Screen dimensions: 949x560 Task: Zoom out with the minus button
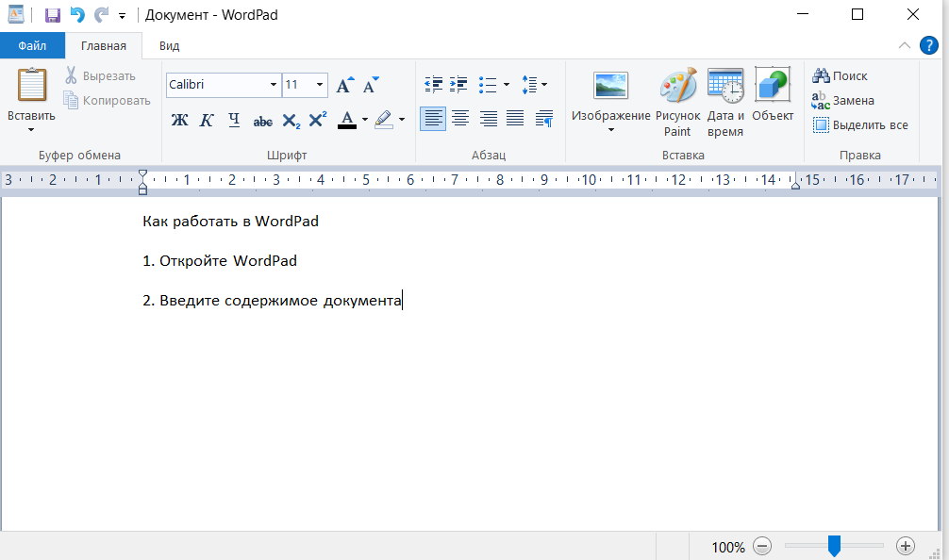coord(762,546)
